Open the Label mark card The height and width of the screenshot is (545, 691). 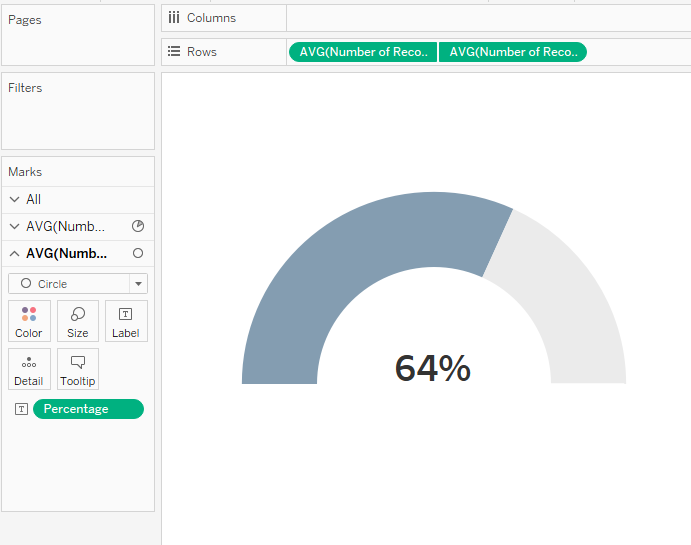tap(126, 321)
